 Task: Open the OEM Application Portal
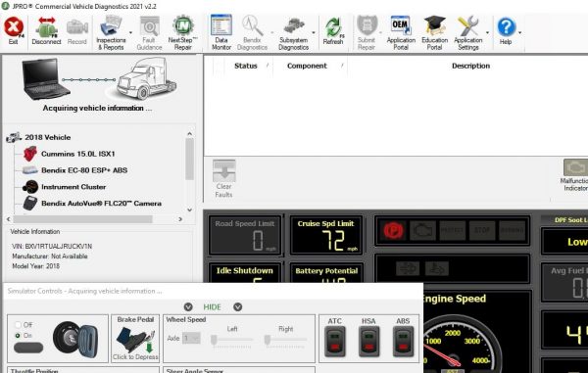[401, 33]
